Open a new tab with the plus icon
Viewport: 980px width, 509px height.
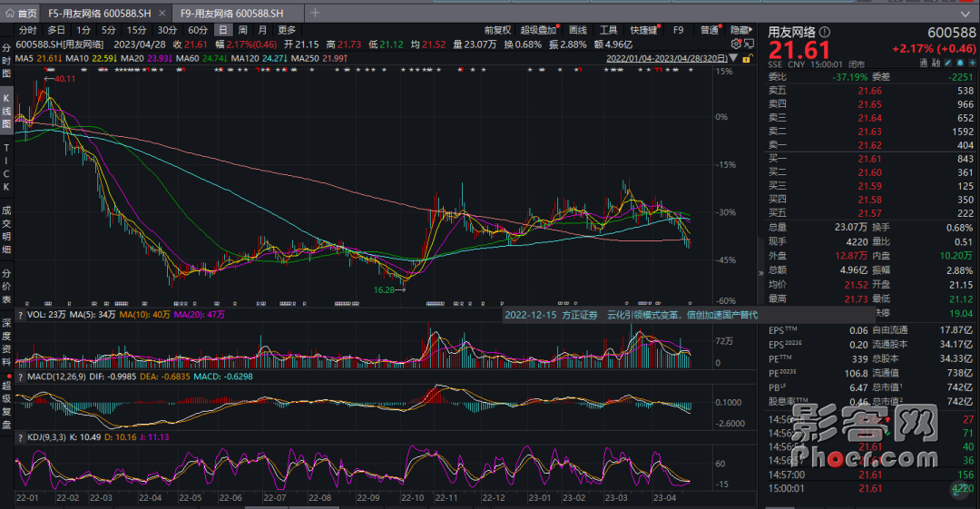coord(315,13)
